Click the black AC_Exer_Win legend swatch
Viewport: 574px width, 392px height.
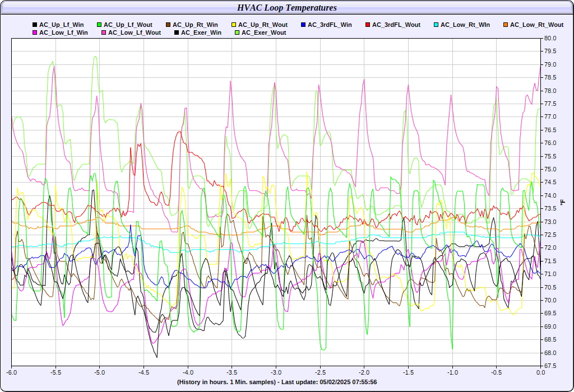[x=177, y=32]
